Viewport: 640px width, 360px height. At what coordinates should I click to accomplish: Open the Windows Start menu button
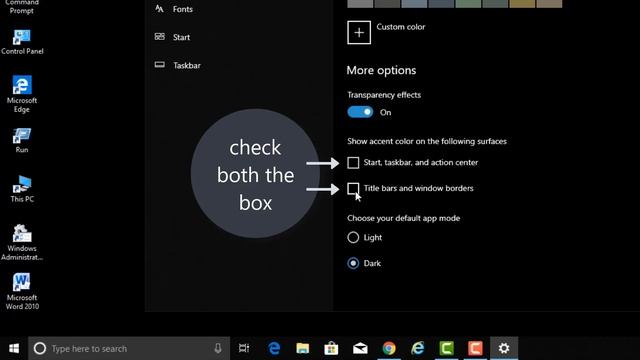[14, 348]
